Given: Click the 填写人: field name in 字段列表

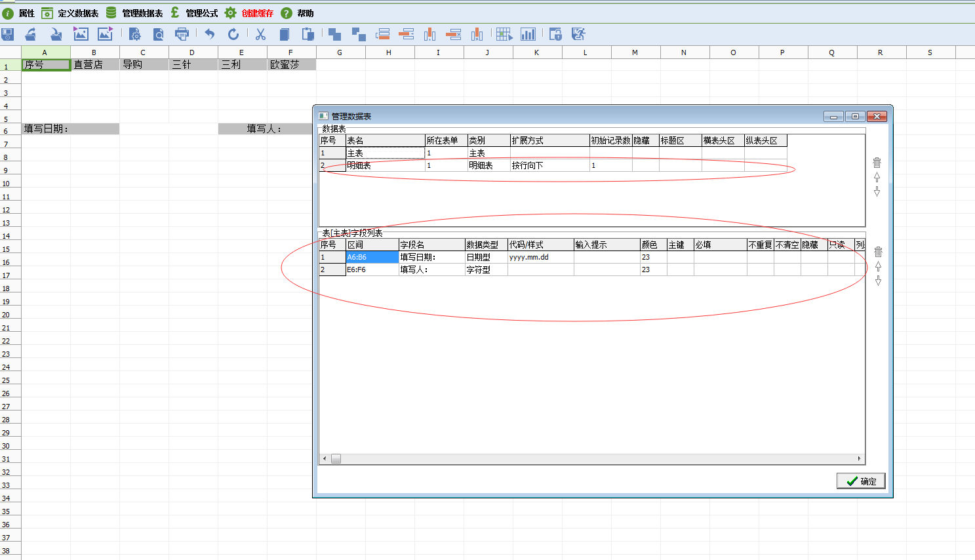Looking at the screenshot, I should tap(431, 270).
